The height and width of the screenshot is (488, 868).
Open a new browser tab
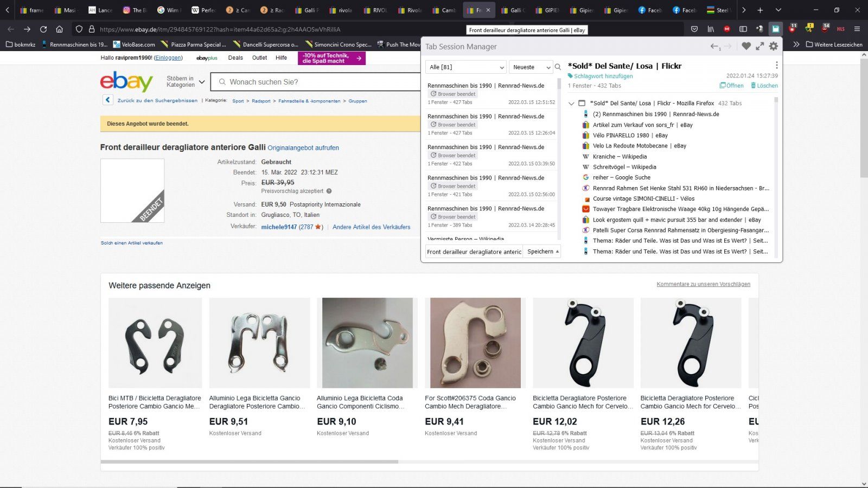(760, 10)
